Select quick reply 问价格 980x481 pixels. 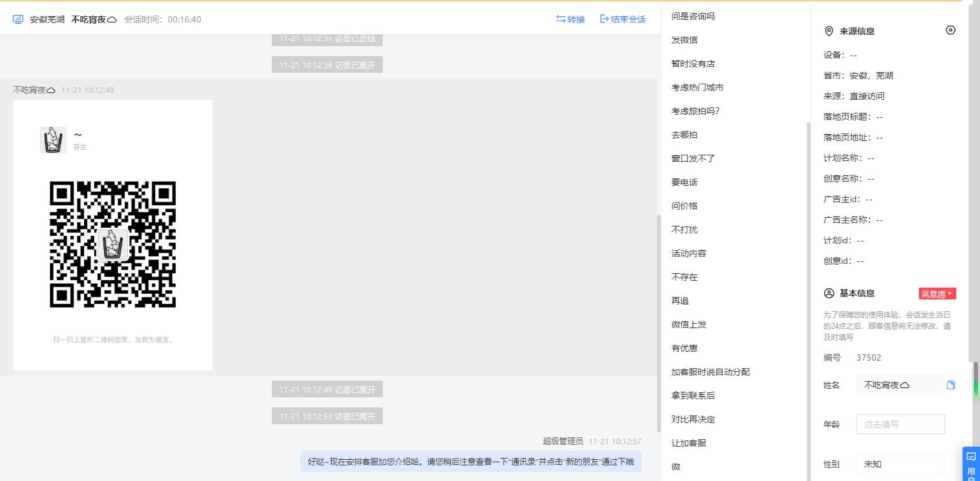685,206
